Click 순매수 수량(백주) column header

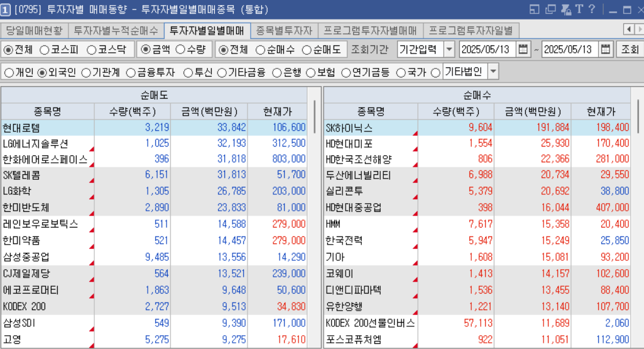point(456,111)
